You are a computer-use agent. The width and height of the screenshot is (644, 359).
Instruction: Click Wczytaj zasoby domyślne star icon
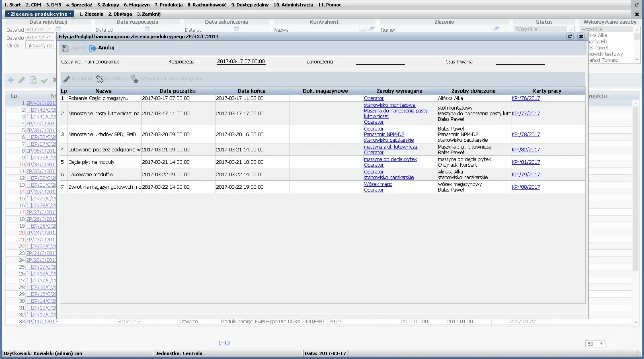point(135,79)
